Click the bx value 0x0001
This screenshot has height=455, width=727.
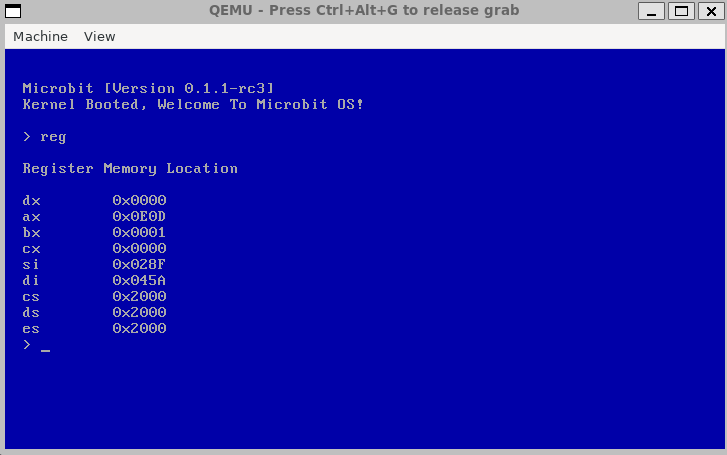[139, 232]
